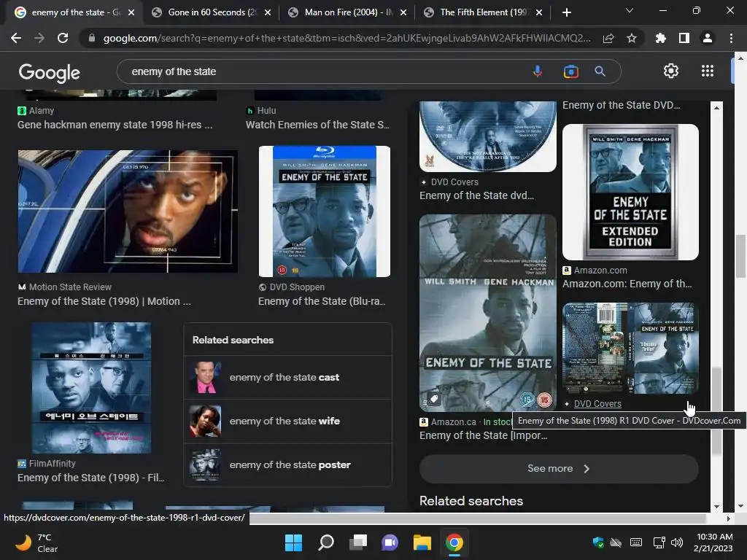Open 'Enemy of the State dvd...' link
Viewport: 747px width, 560px height.
point(476,195)
